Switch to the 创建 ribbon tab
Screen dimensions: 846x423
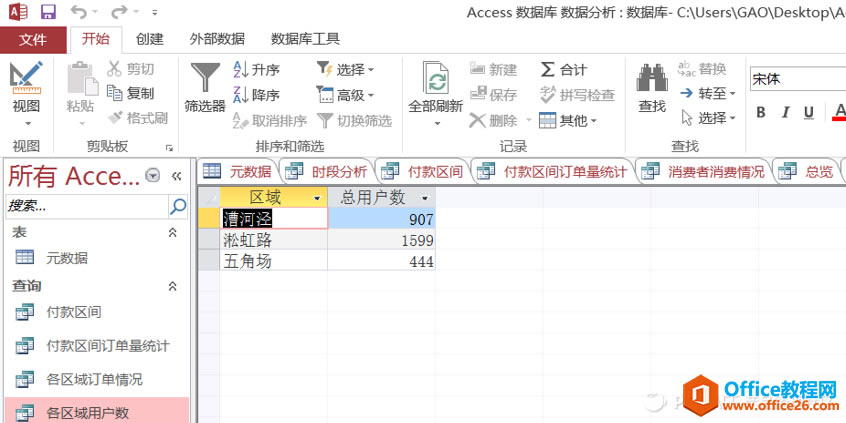click(x=149, y=39)
